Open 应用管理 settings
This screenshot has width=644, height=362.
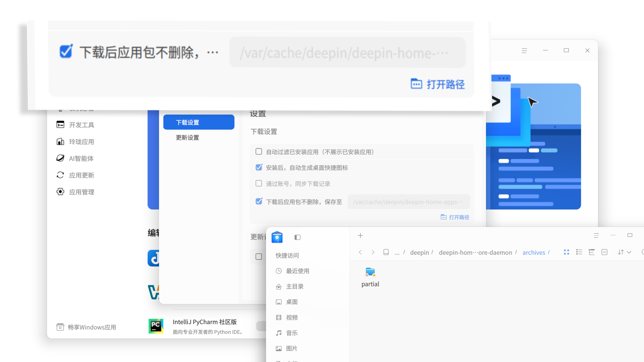(82, 192)
